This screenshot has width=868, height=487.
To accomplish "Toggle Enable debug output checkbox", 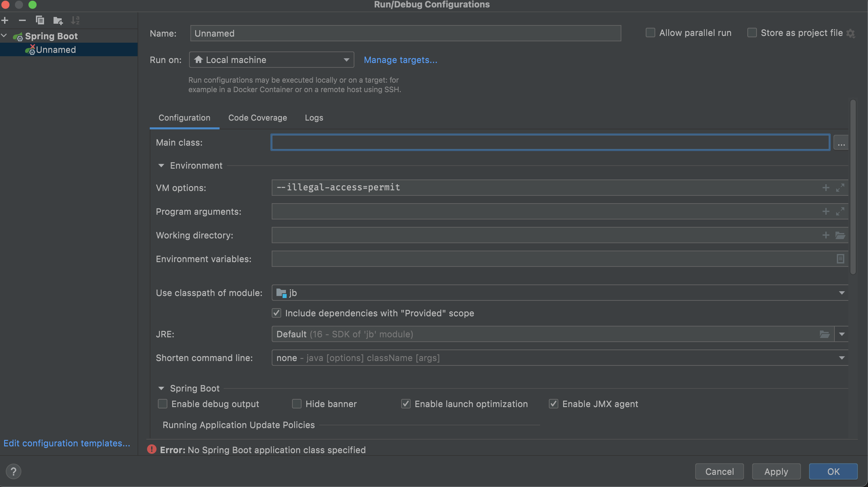I will tap(163, 404).
